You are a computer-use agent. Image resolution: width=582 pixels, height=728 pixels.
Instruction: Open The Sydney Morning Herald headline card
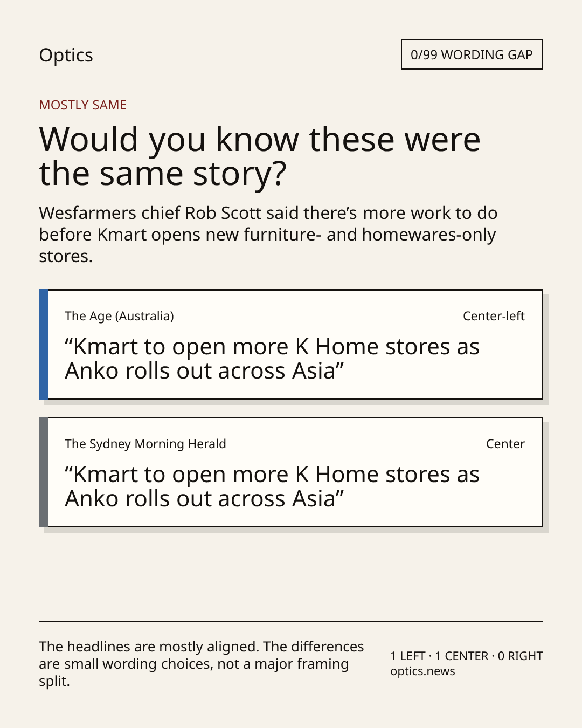290,472
